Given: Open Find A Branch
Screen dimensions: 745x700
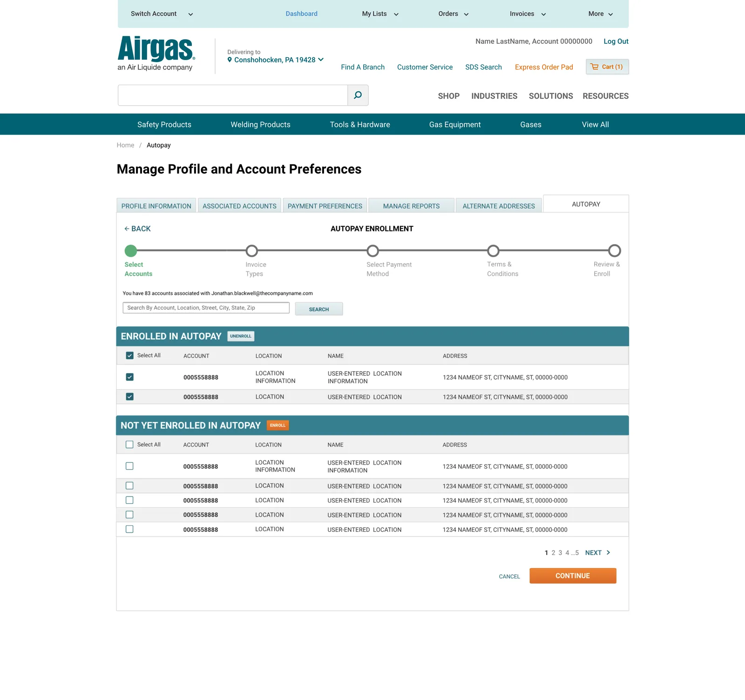Looking at the screenshot, I should 363,67.
